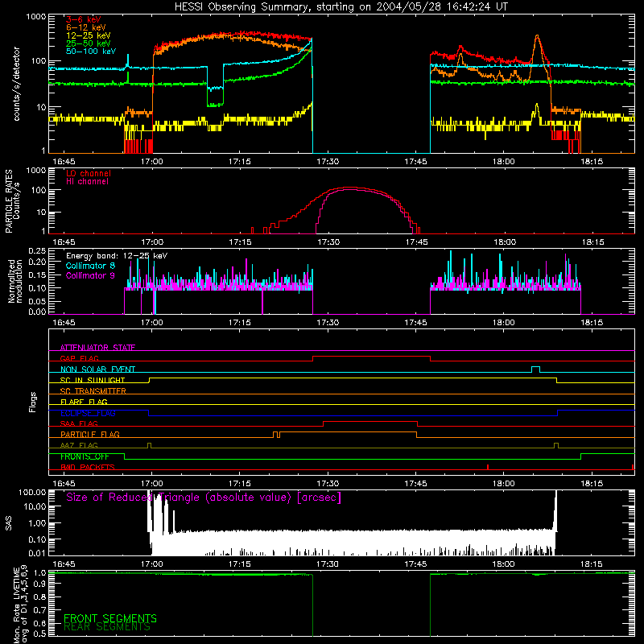
Task: Click the HI channel legend label
Action: 88,181
